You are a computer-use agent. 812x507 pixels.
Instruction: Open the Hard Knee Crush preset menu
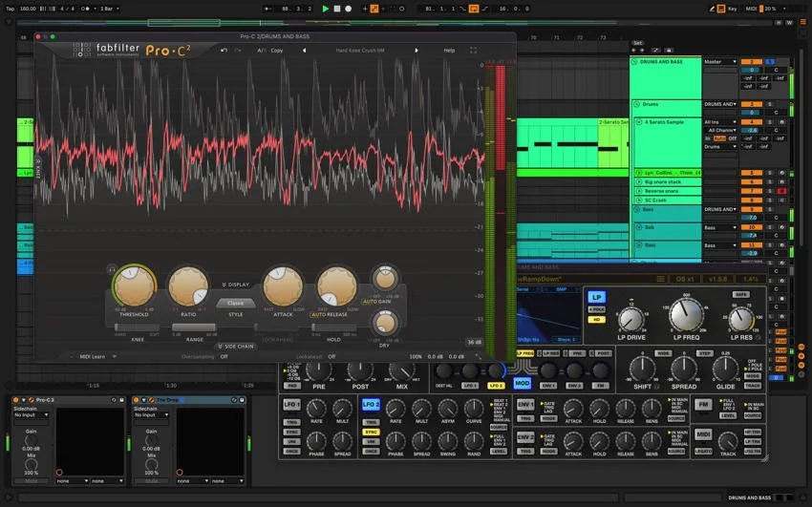(360, 51)
